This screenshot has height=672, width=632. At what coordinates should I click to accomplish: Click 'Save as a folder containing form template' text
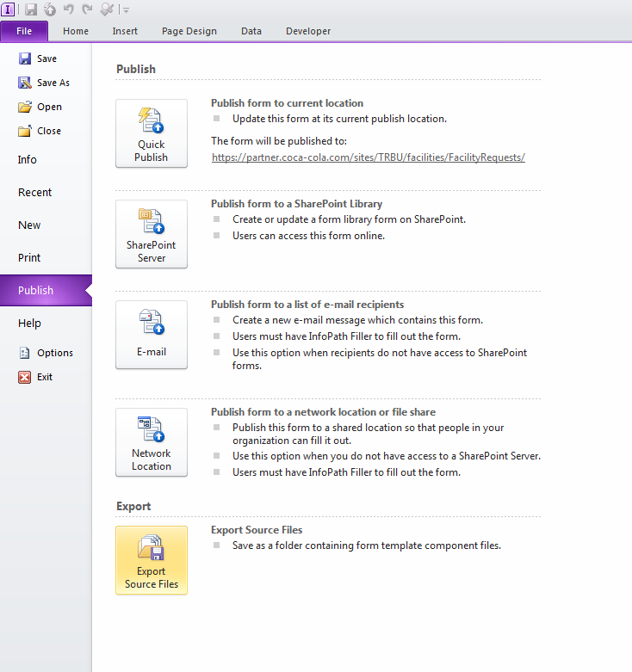pos(367,546)
